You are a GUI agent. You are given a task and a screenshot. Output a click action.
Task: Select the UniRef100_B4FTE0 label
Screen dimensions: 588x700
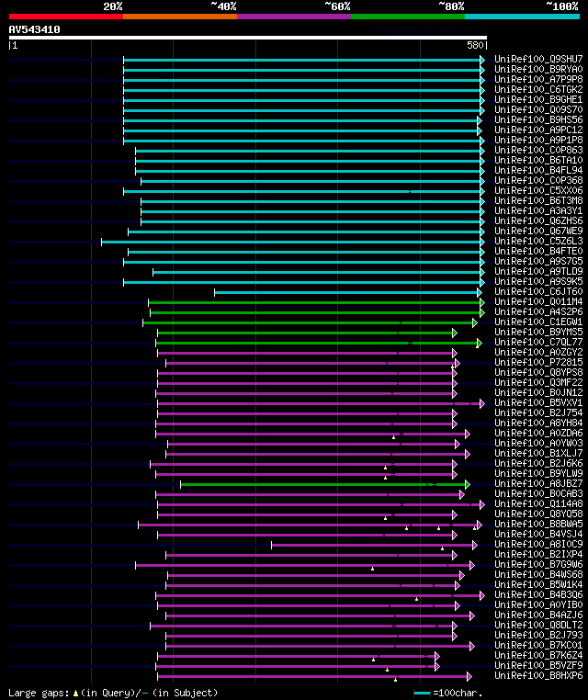[x=538, y=252]
